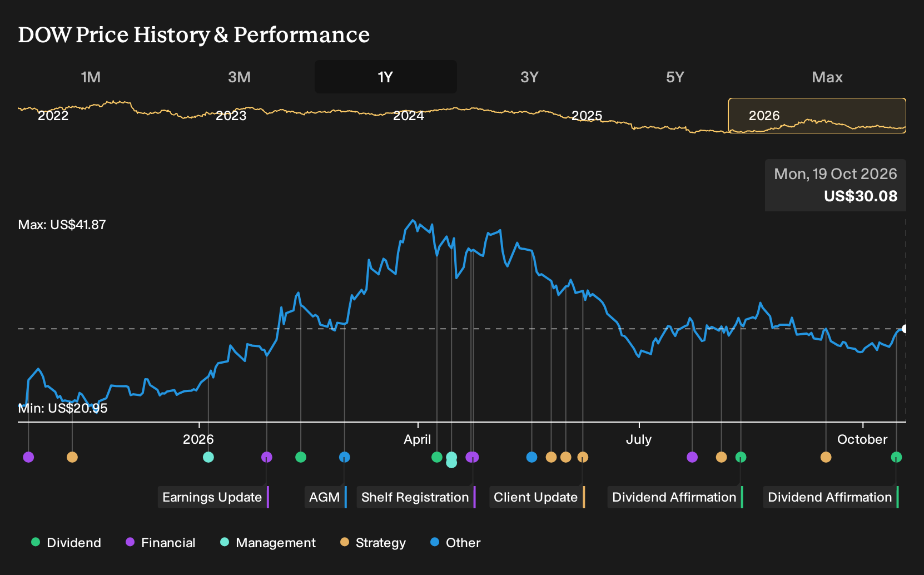The height and width of the screenshot is (575, 924).
Task: Select the 1Y time range tab
Action: pyautogui.click(x=386, y=77)
